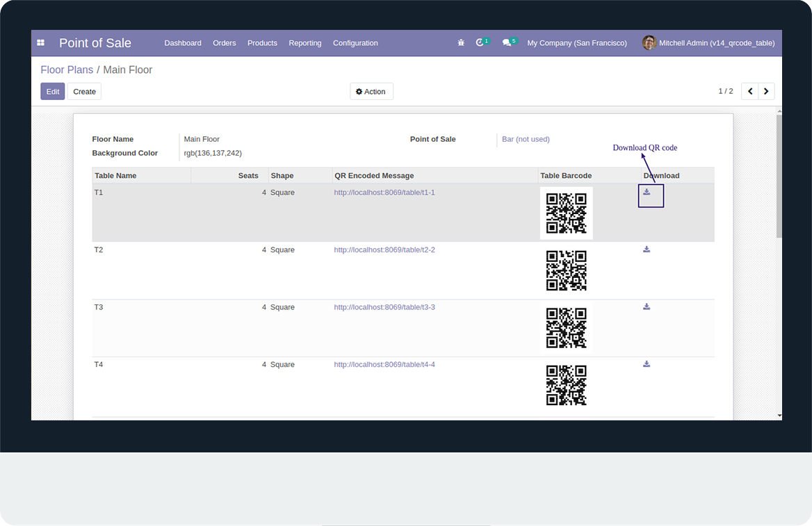Open the Dashboard menu
Screen dimensions: 812x526
pos(183,43)
